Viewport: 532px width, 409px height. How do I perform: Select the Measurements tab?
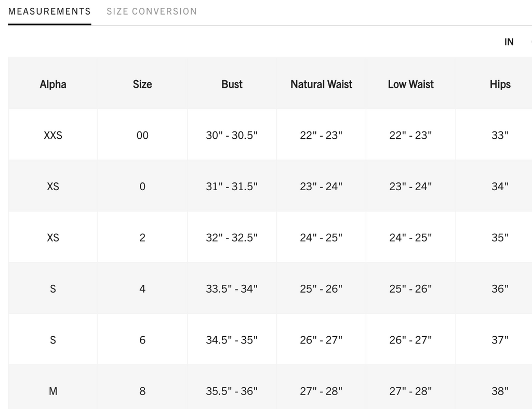click(49, 11)
